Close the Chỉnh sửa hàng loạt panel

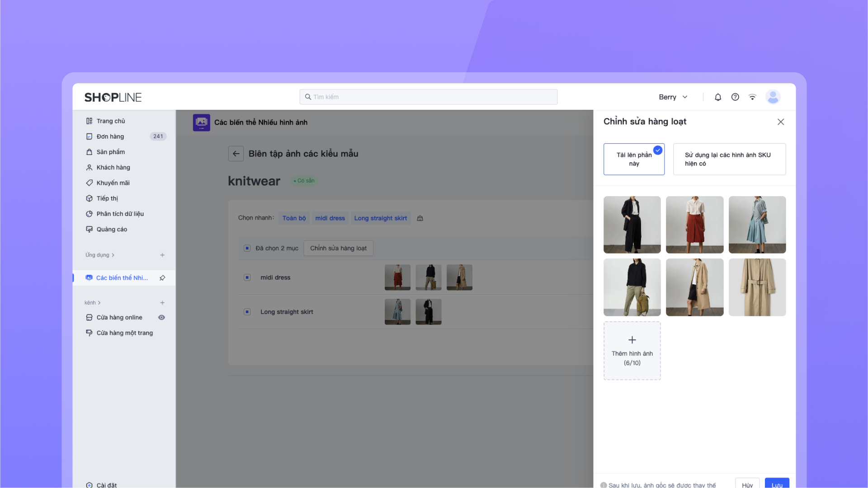pyautogui.click(x=781, y=122)
